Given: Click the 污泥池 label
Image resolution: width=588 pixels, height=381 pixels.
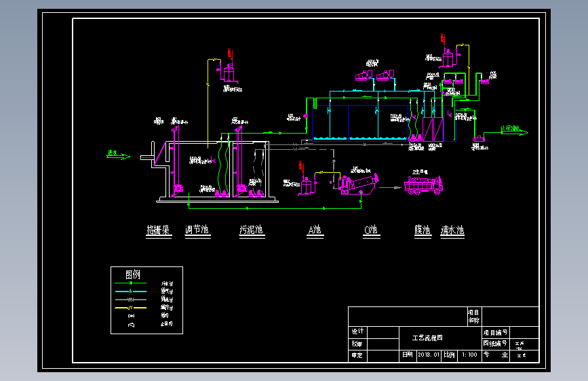Looking at the screenshot, I should coord(252,230).
